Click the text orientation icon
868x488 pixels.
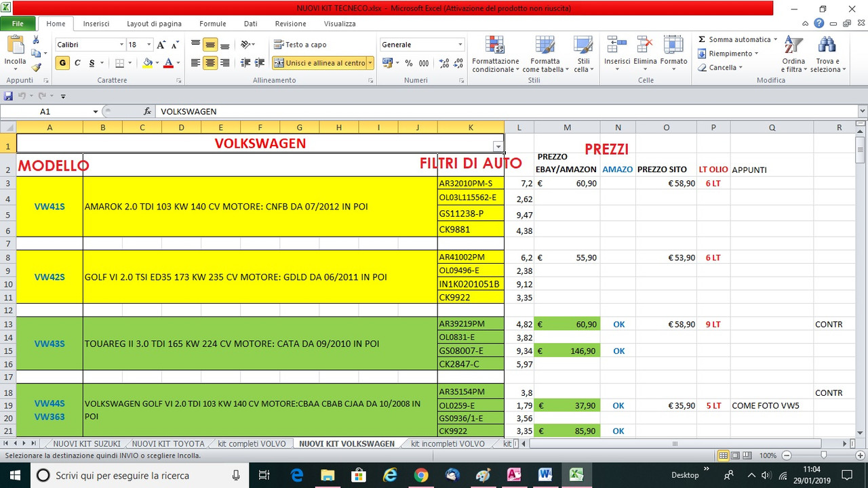tap(246, 45)
